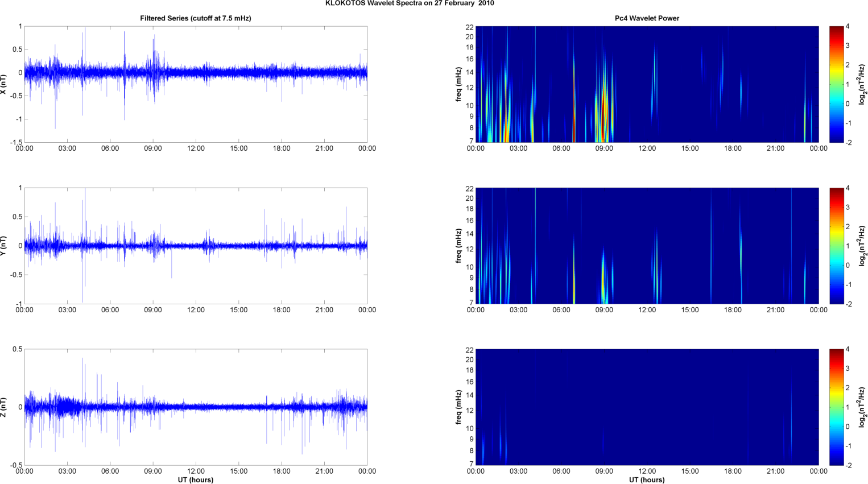Click the KLOKOTOS Wavelet Spectra figure title
868x484 pixels.
[x=410, y=3]
